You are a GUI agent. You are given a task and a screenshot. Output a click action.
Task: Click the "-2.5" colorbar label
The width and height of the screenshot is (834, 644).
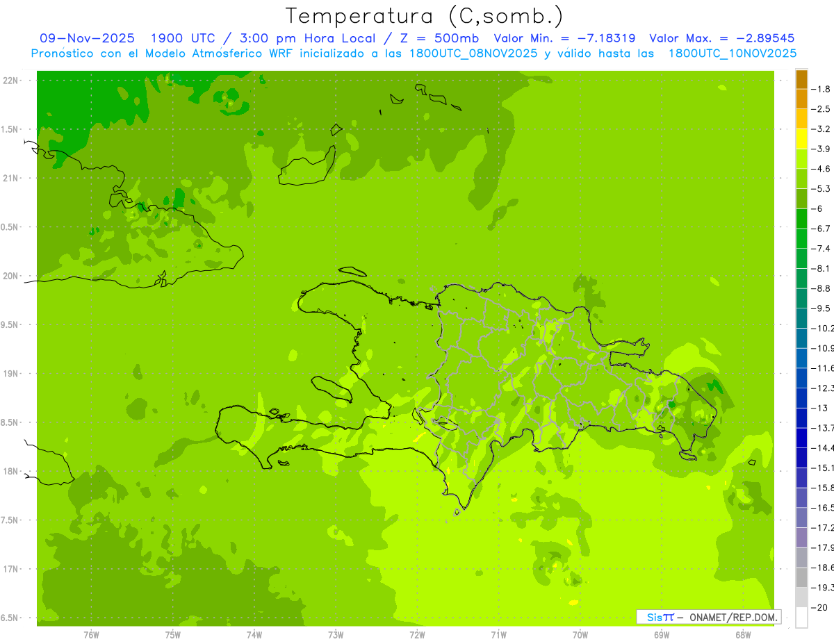pyautogui.click(x=821, y=109)
